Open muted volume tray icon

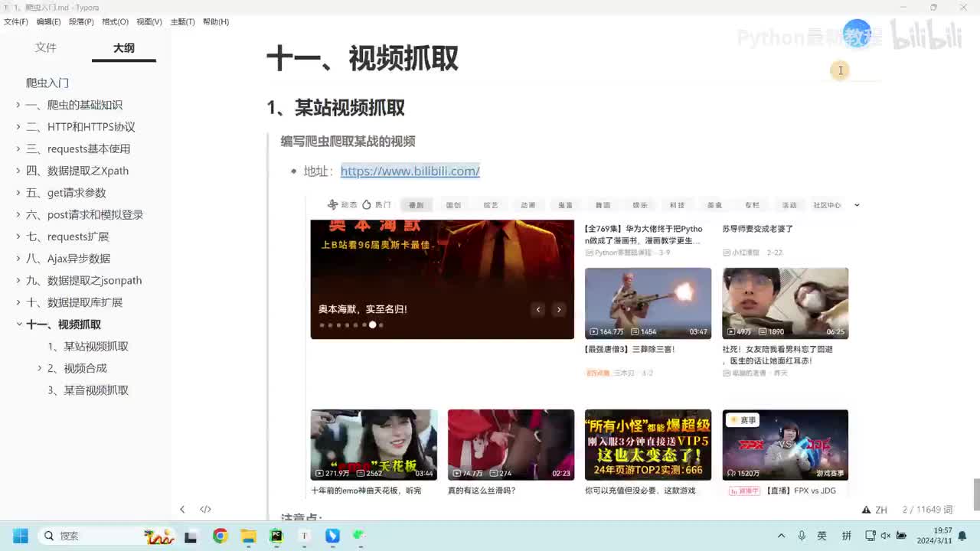(886, 536)
